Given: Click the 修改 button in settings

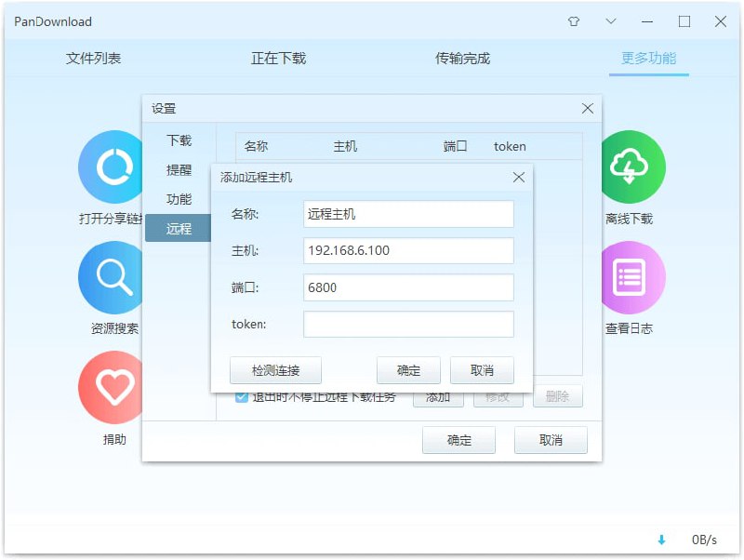Looking at the screenshot, I should click(x=498, y=398).
